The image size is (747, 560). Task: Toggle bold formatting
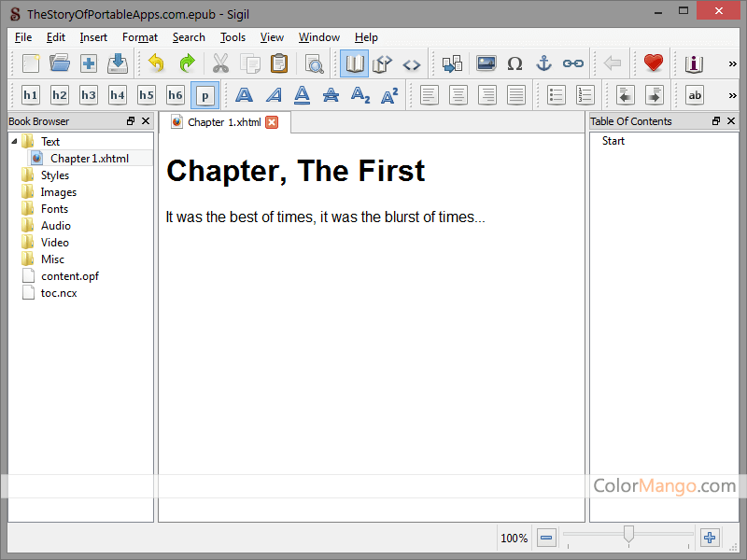click(x=243, y=94)
